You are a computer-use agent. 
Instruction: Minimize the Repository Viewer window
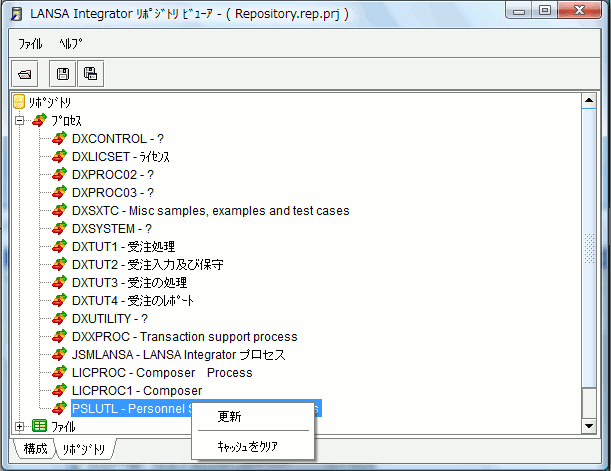click(519, 11)
